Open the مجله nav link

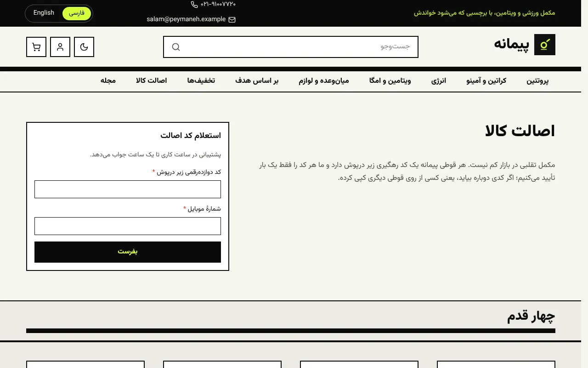tap(108, 81)
